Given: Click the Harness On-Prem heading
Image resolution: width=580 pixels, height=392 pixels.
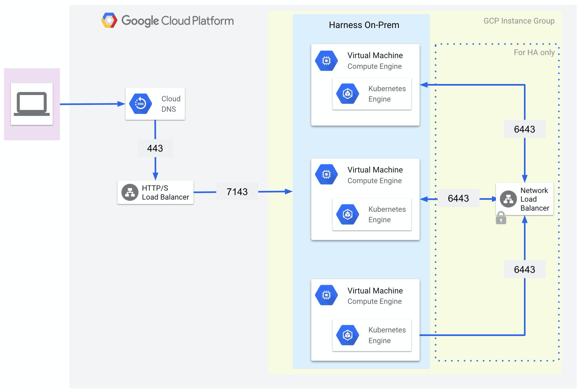Looking at the screenshot, I should tap(364, 25).
